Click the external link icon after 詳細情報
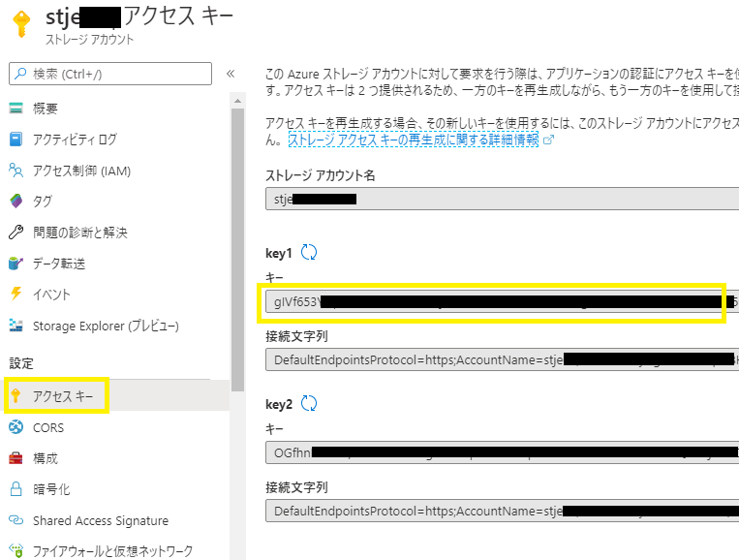 click(x=548, y=140)
